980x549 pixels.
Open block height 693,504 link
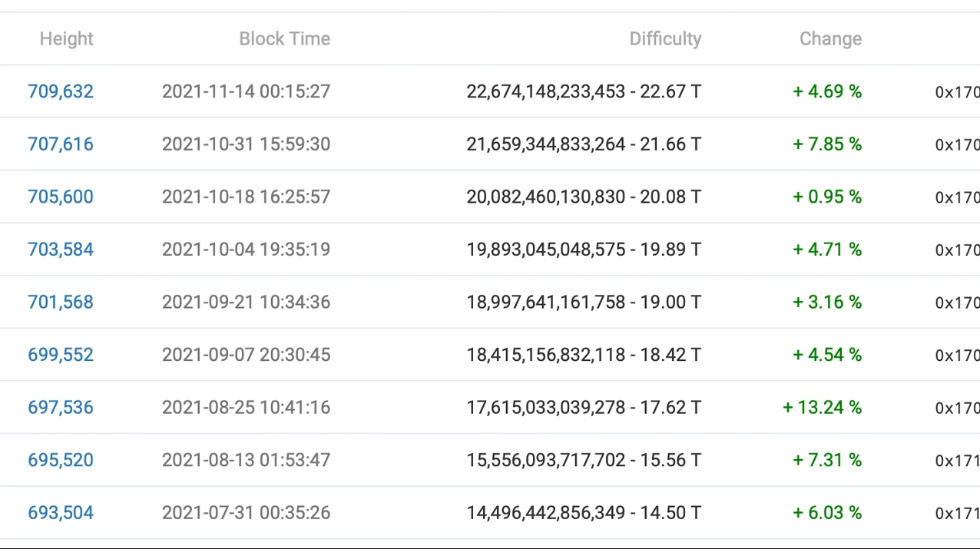point(61,512)
